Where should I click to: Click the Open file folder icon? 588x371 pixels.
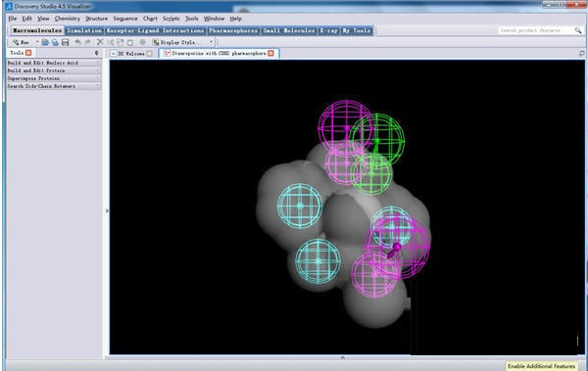point(45,42)
